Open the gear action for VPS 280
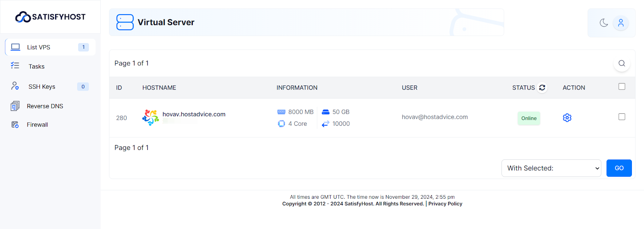The width and height of the screenshot is (644, 229). (x=567, y=118)
